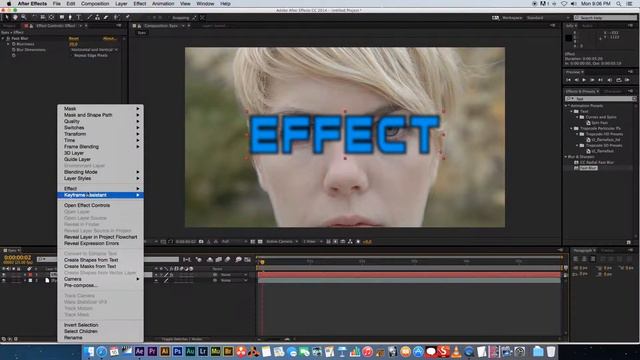The height and width of the screenshot is (360, 640).
Task: Open the Active Camera view dropdown
Action: [282, 242]
